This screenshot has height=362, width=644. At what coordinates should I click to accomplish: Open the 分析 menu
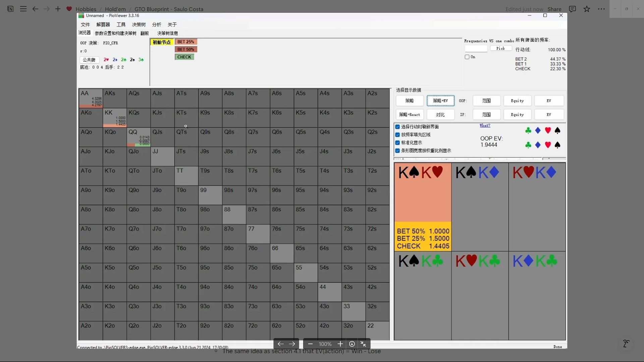[156, 24]
